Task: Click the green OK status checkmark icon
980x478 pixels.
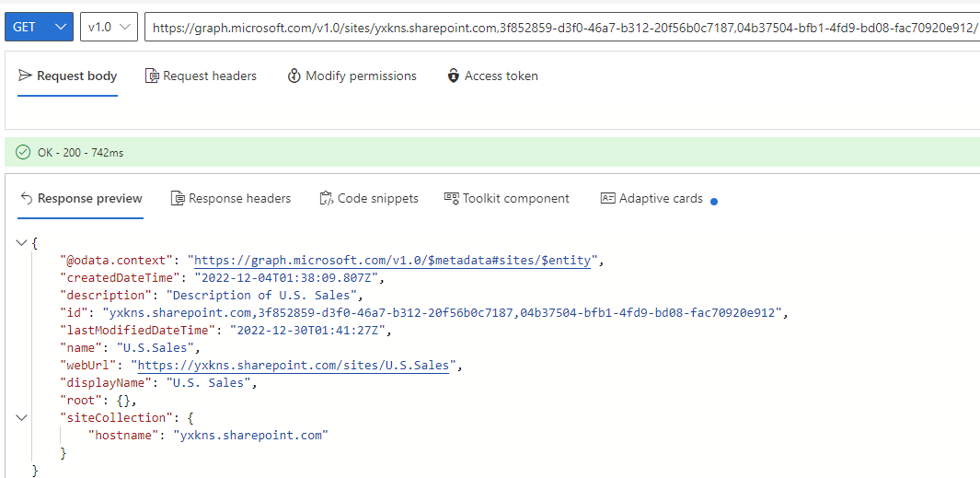Action: point(23,153)
